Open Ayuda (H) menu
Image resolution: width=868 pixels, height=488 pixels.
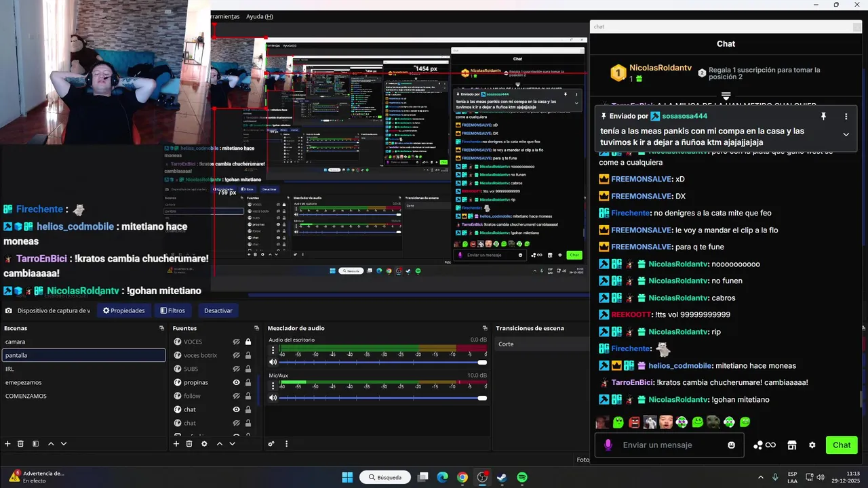coord(260,16)
